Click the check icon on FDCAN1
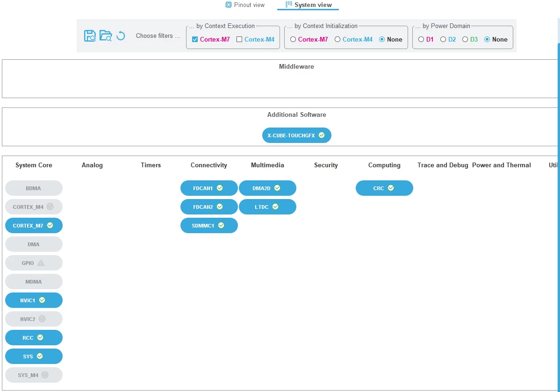The image size is (560, 392). pos(220,188)
